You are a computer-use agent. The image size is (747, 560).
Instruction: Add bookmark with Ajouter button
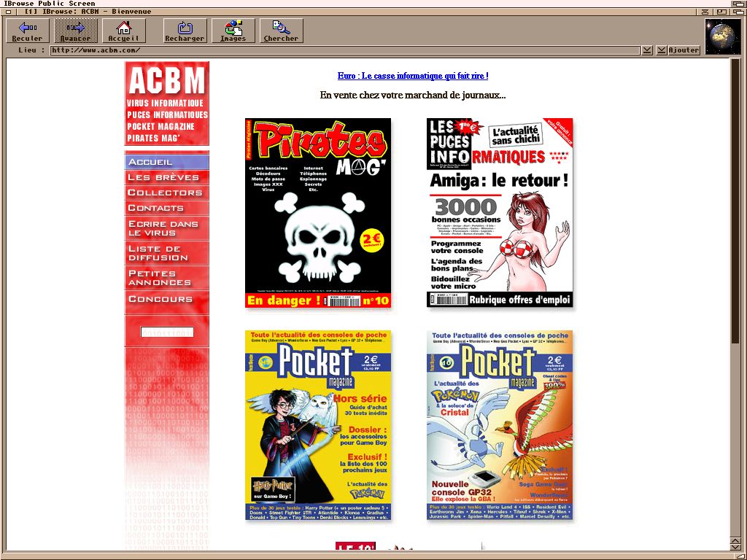pyautogui.click(x=684, y=50)
